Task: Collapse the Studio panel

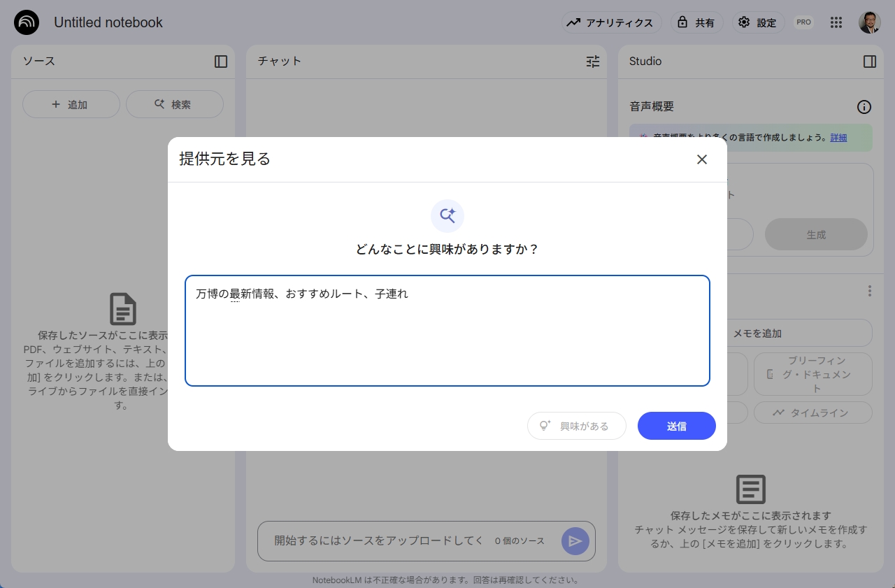Action: pyautogui.click(x=870, y=62)
